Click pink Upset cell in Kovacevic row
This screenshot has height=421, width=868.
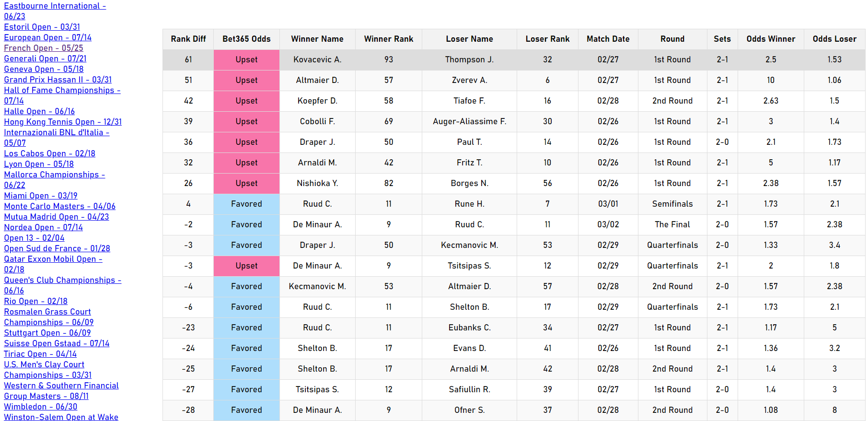[x=246, y=59]
